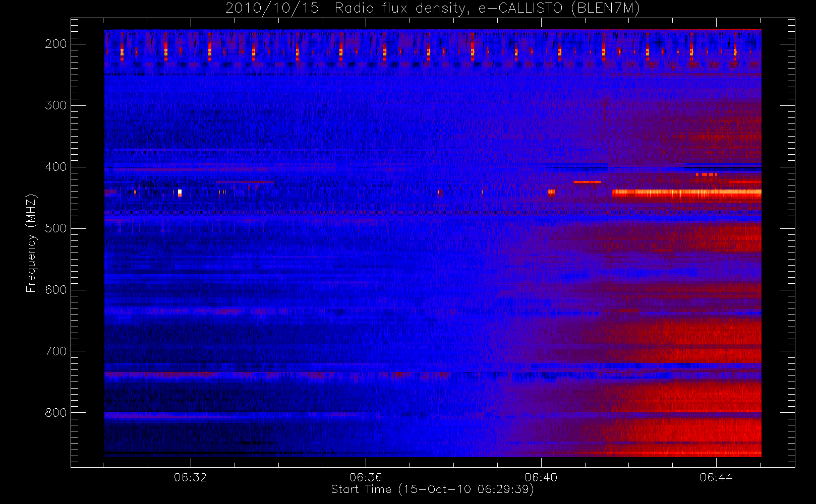Screen dimensions: 816x504
Task: Click the white-hot spot near 06:31 at 440 MHz
Action: [x=180, y=193]
